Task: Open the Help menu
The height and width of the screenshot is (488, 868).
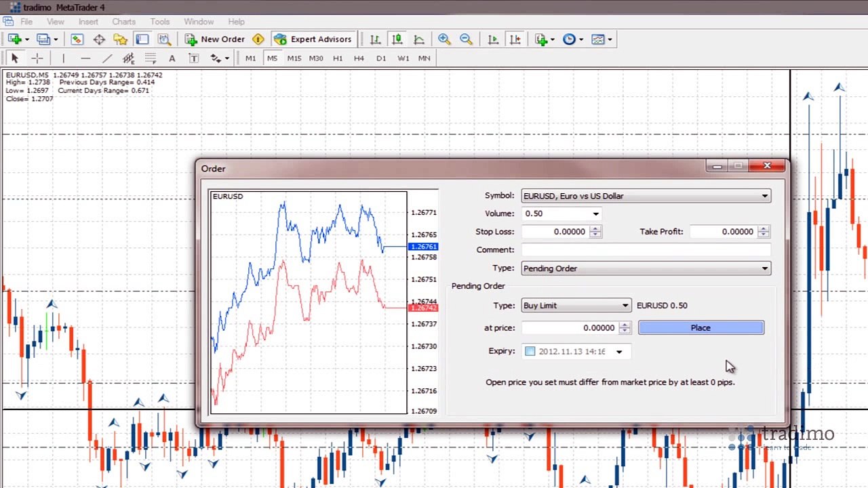Action: (237, 22)
